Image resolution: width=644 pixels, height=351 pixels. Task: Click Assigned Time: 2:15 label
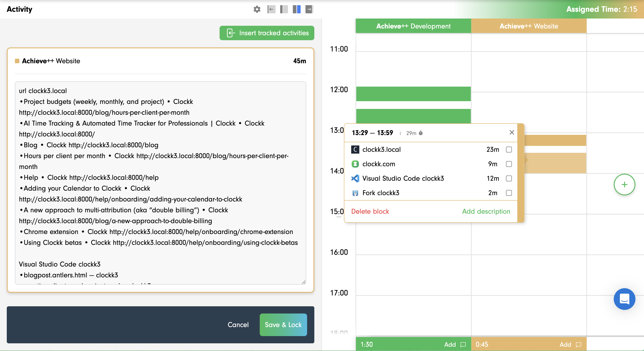(x=601, y=9)
